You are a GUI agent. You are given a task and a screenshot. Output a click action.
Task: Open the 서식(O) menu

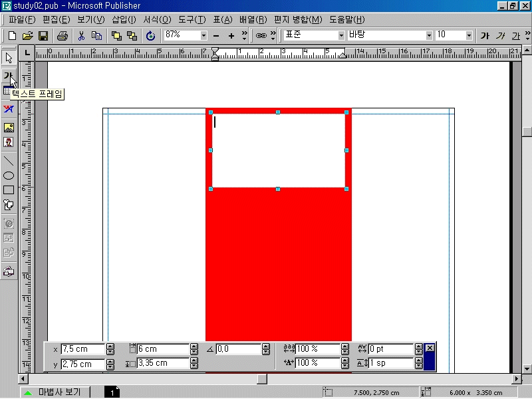tap(157, 20)
